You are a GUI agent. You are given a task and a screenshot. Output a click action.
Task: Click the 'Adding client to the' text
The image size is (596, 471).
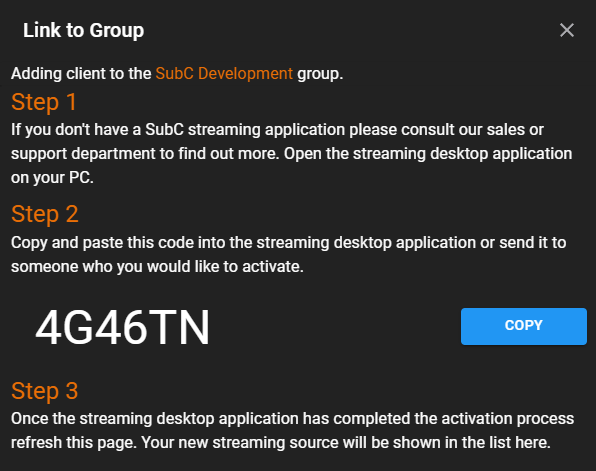coord(81,73)
